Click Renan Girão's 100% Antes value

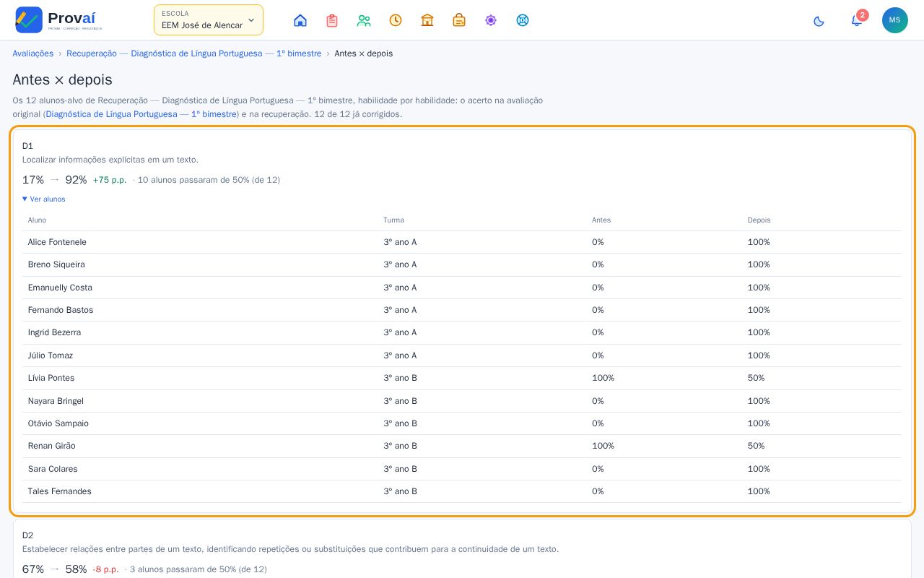click(x=603, y=446)
